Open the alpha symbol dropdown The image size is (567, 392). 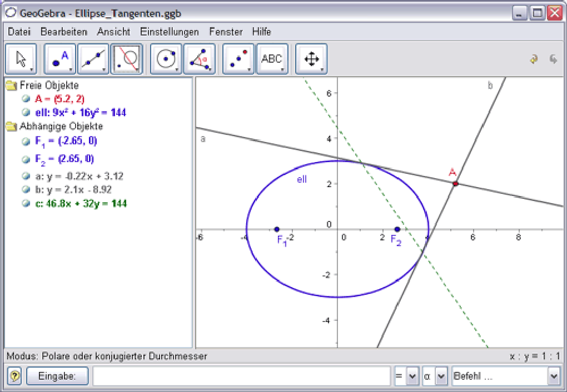tap(440, 376)
